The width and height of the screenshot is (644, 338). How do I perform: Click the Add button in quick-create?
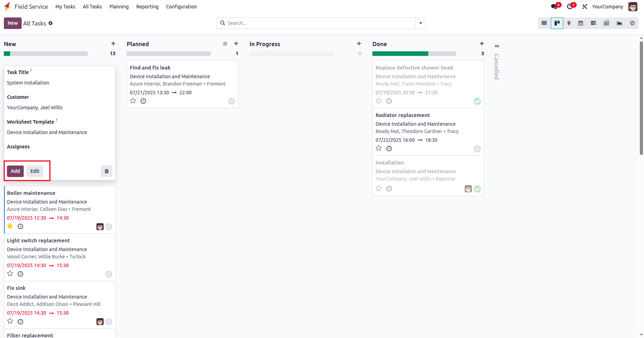click(15, 171)
